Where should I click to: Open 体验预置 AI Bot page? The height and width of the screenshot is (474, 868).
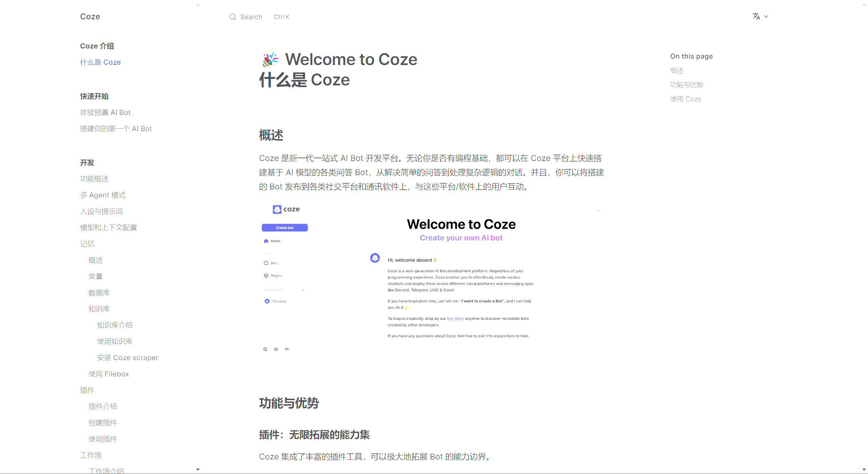105,112
